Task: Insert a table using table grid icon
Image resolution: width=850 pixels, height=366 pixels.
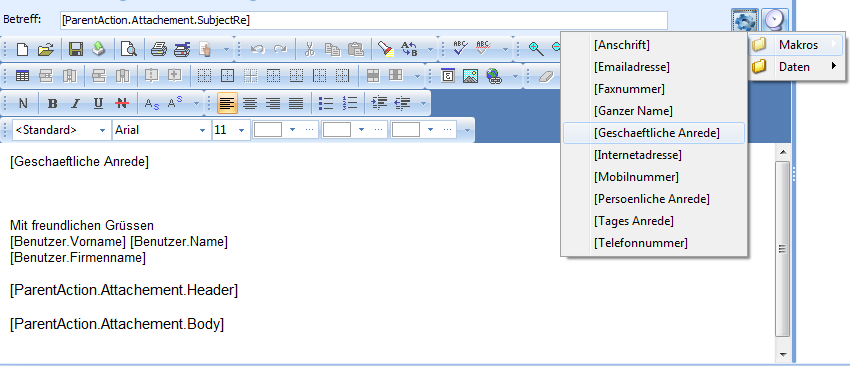Action: (22, 76)
